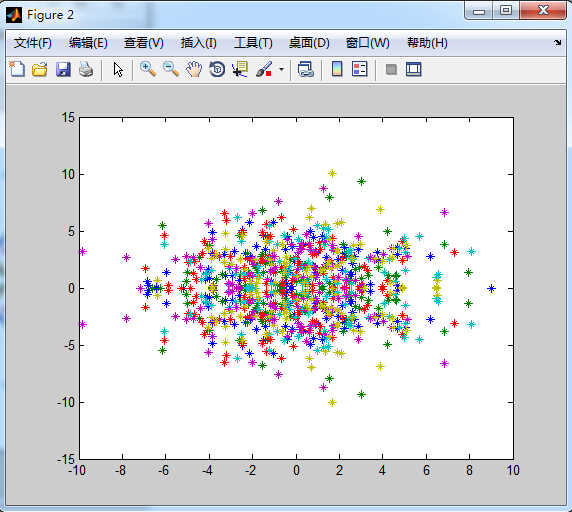Screen dimensions: 572x512
Task: Dock the figure using the menu bar arrow
Action: click(557, 43)
